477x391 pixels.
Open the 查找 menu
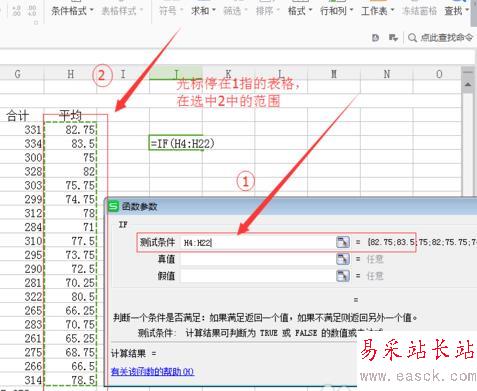coord(457,11)
